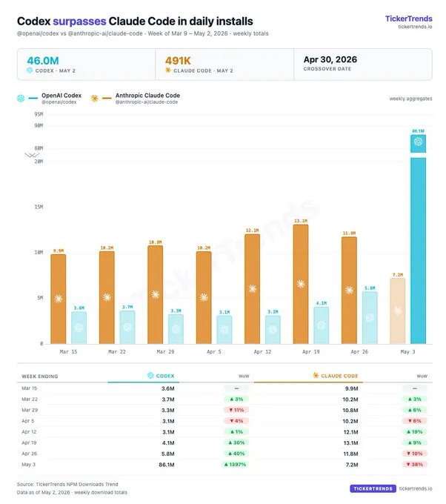
Task: Click the 5.8M label above the Apr 26 bar
Action: (x=370, y=288)
